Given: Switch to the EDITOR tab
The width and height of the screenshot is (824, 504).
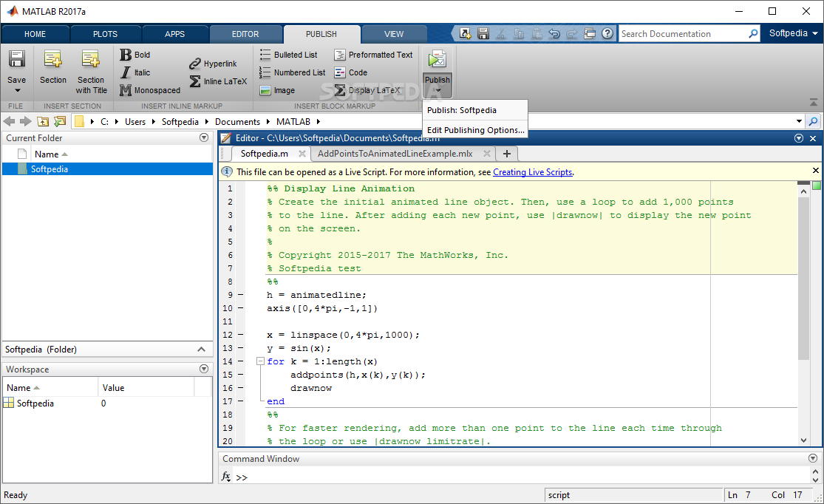Looking at the screenshot, I should click(x=245, y=34).
